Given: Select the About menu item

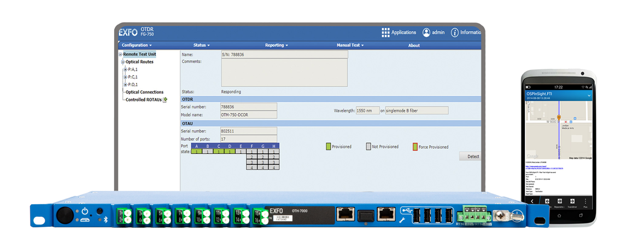Looking at the screenshot, I should click(x=414, y=45).
